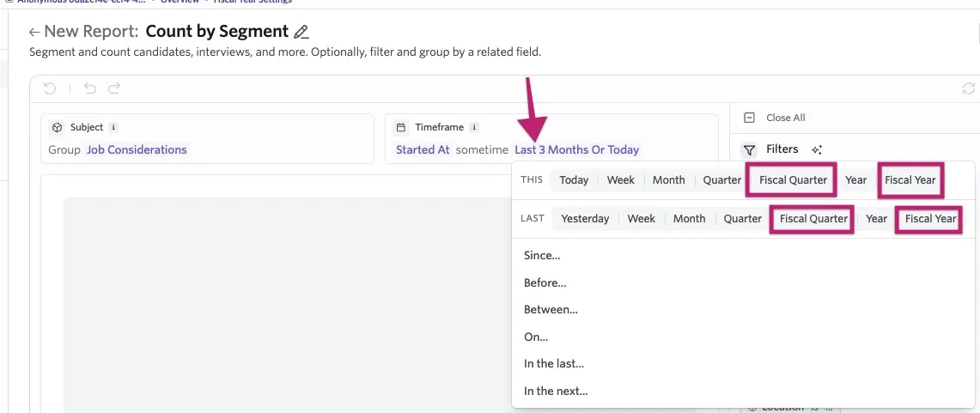Click the word sometime in Timeframe

coord(482,150)
